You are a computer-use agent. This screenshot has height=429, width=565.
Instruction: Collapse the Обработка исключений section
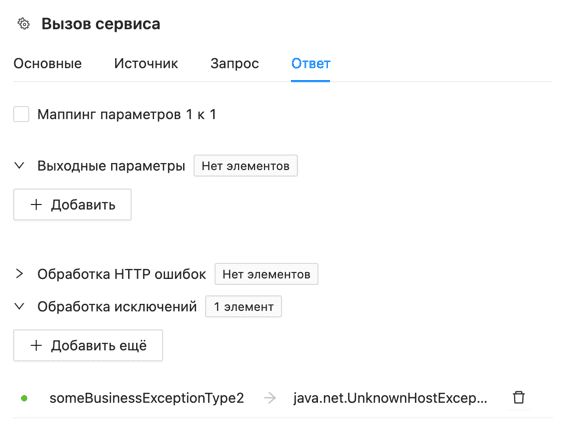pos(19,307)
